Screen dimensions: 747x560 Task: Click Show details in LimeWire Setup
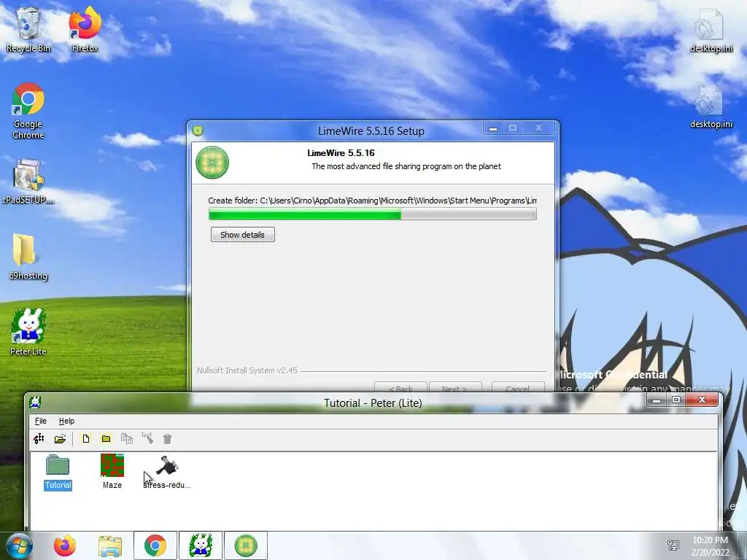(242, 235)
